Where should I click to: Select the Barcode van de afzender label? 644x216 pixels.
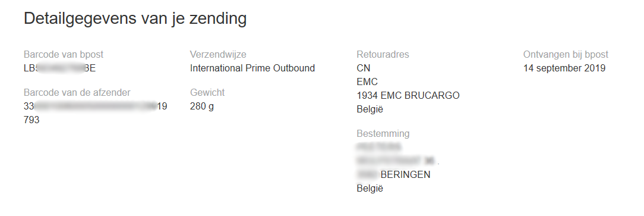(77, 93)
